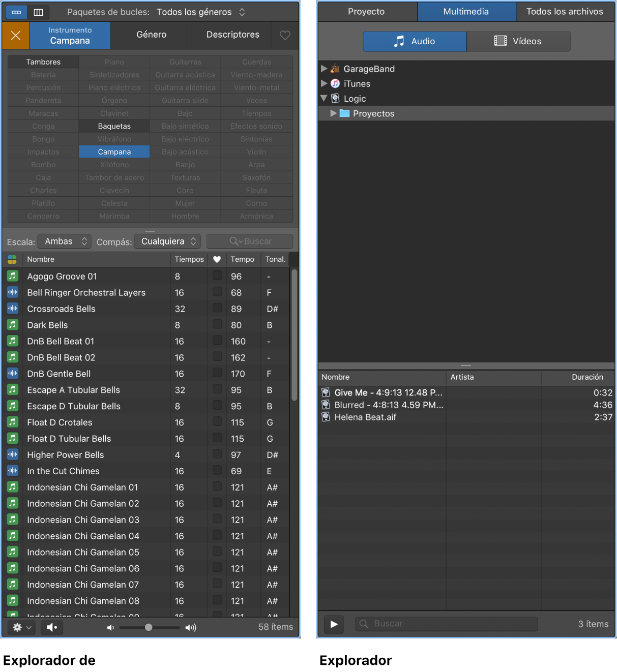Mark Higher Power Bells as favorite
Image resolution: width=617 pixels, height=672 pixels.
coord(217,453)
